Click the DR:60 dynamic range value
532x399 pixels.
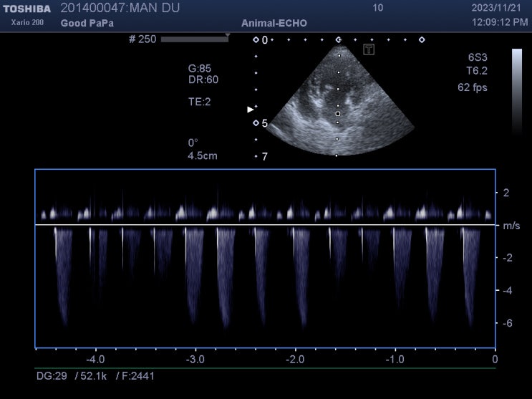[203, 80]
